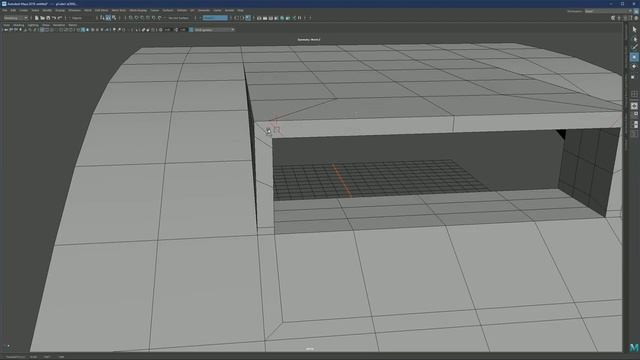Screen dimensions: 640x360
Task: Activate the Rotate tool
Action: point(634,67)
